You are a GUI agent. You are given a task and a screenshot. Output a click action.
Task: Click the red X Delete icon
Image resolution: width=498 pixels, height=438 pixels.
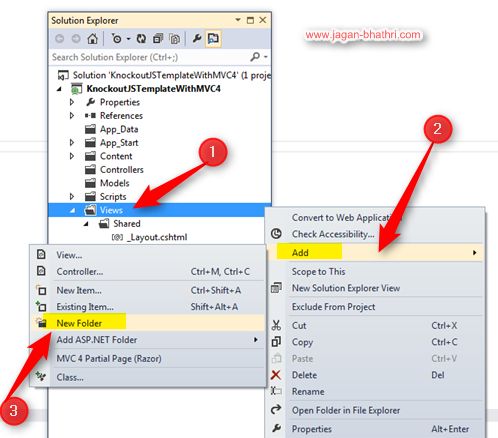[276, 375]
